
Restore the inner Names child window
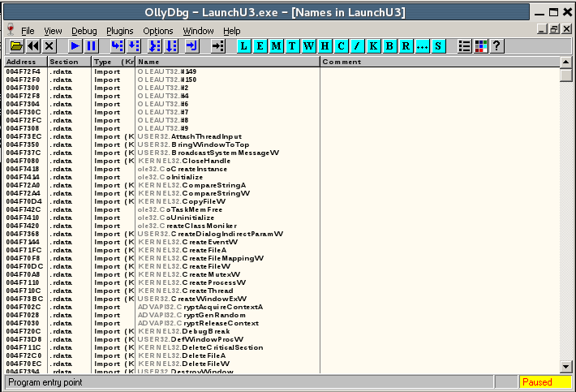click(554, 29)
